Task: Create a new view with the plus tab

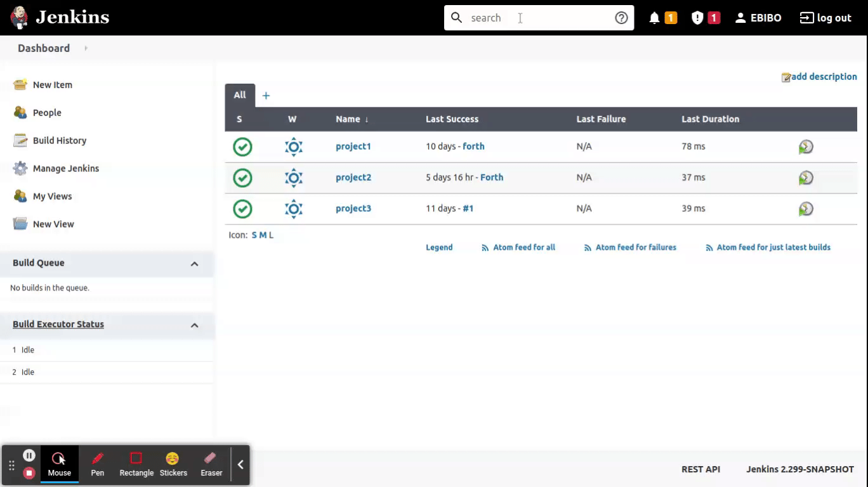Action: 266,95
